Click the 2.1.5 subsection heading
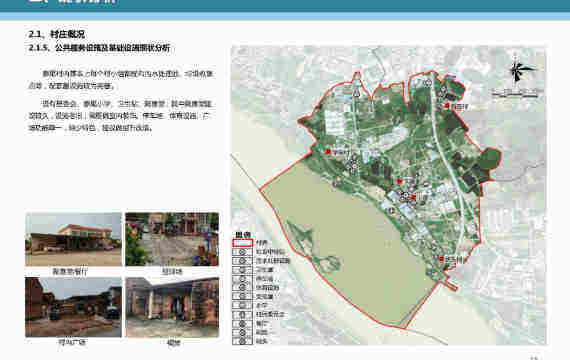This screenshot has width=570, height=360. [99, 48]
